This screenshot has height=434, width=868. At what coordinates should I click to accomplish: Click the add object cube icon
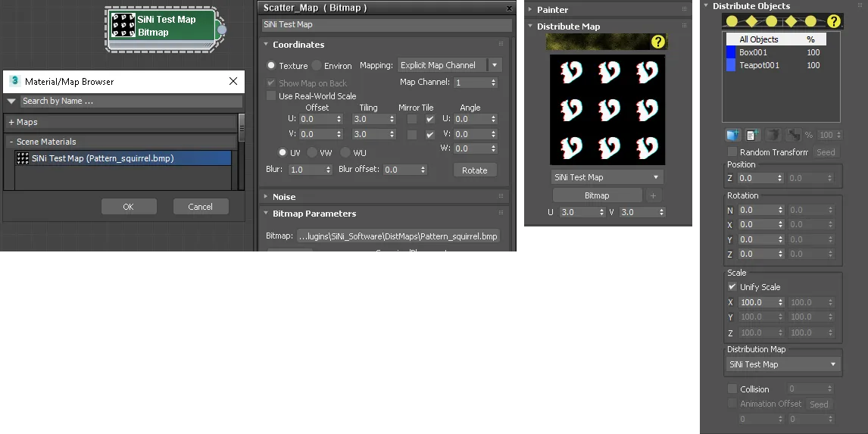tap(733, 135)
